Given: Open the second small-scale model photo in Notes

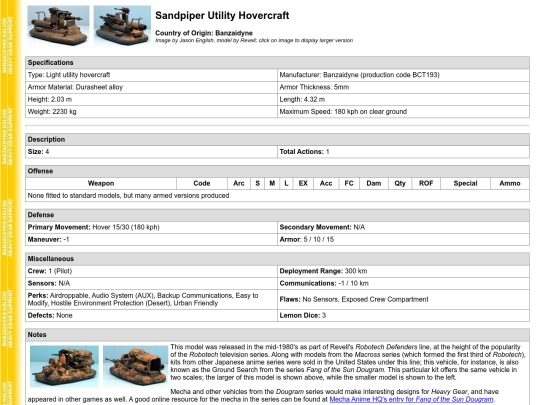Looking at the screenshot, I should point(135,366).
